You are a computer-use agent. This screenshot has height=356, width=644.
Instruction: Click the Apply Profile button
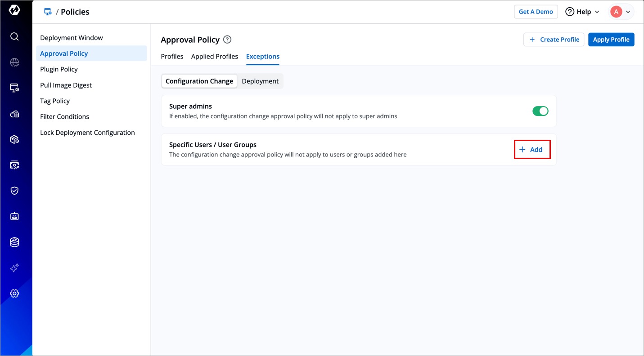tap(611, 40)
